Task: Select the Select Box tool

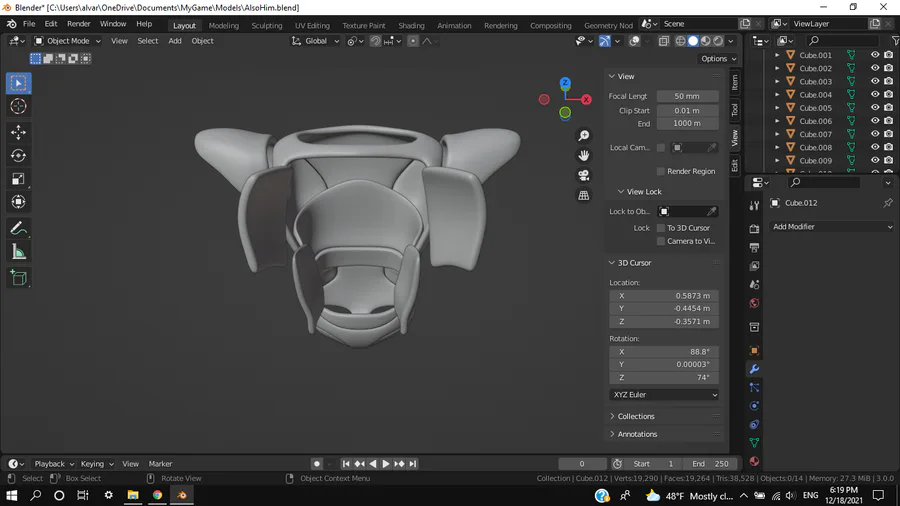Action: click(x=18, y=83)
